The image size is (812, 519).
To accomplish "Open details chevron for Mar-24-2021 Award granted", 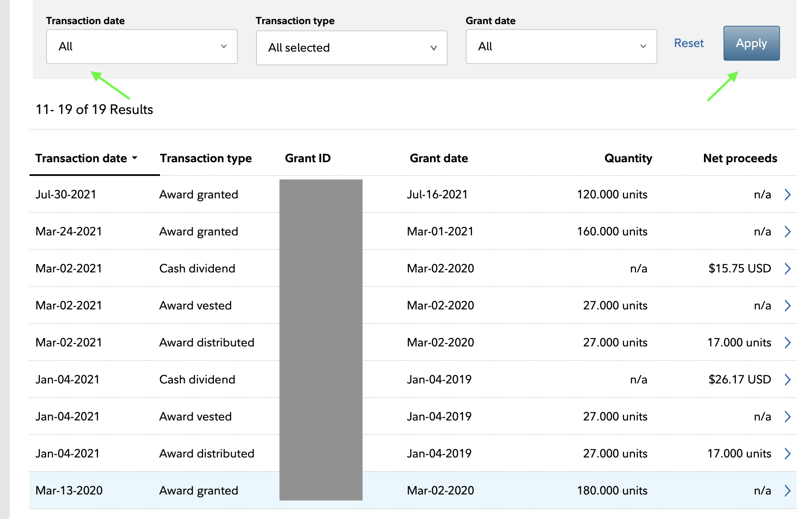I will click(x=787, y=232).
